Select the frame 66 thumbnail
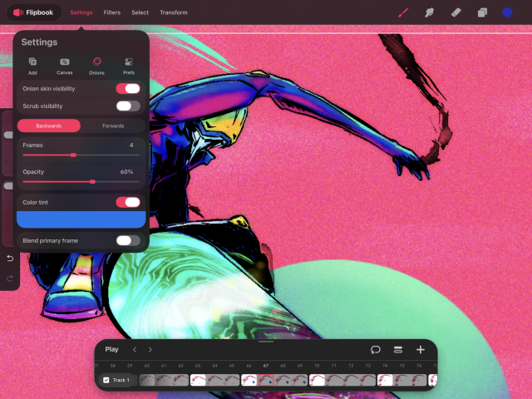Screen dimensions: 532x399 tap(249, 380)
